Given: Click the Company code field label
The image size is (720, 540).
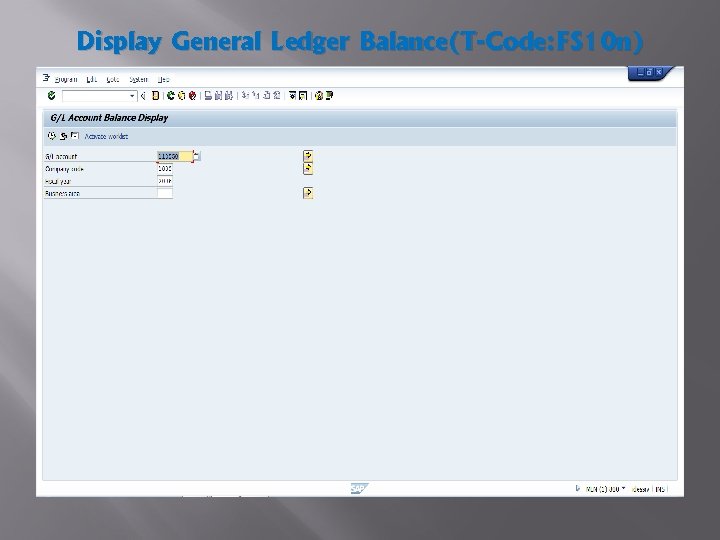Looking at the screenshot, I should pos(64,169).
